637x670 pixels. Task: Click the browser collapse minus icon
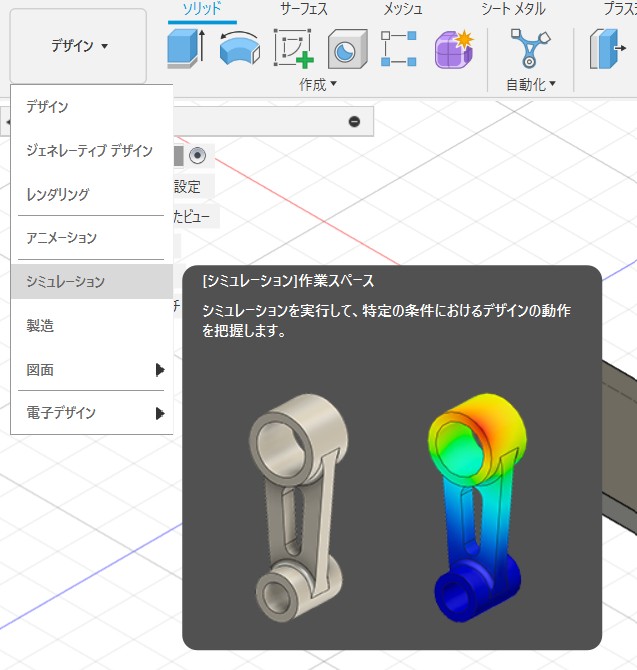click(354, 122)
